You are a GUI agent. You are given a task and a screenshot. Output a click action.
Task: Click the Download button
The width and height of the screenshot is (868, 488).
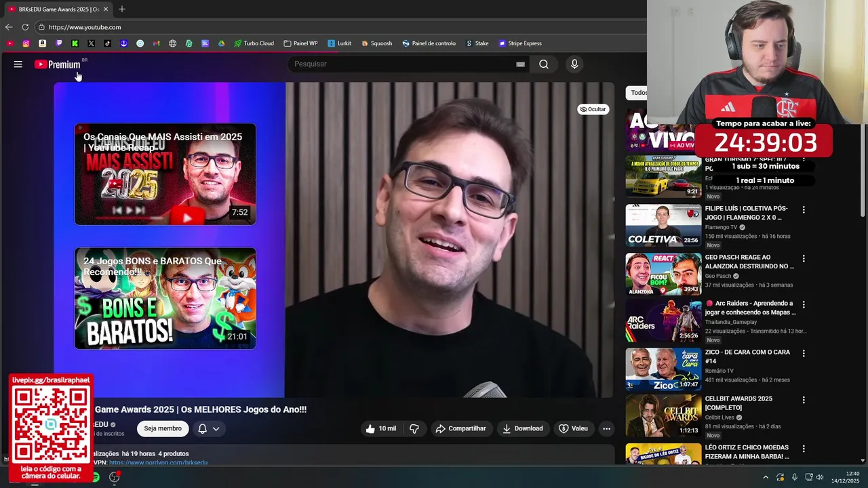[522, 428]
